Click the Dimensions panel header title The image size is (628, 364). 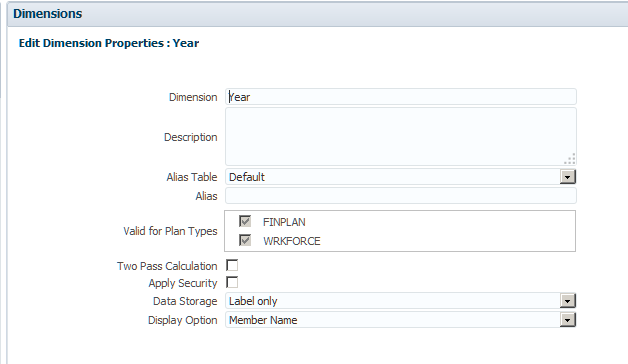pyautogui.click(x=48, y=14)
